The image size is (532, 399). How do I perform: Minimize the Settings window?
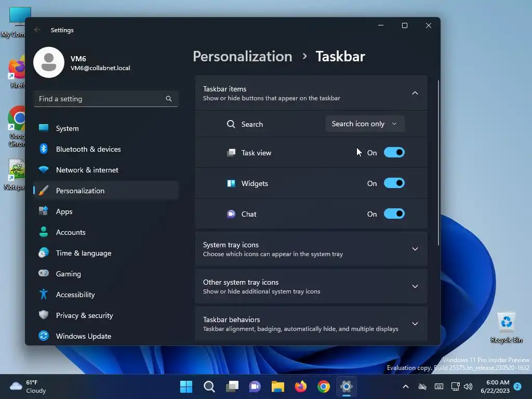381,26
